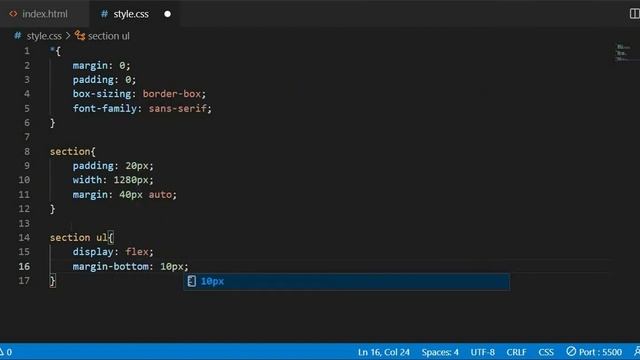The image size is (640, 360).
Task: Click line number 1 in gutter
Action: click(x=27, y=51)
